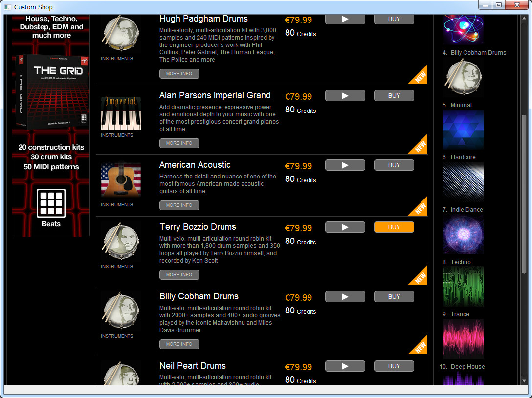Open the Techno green circuit thumbnail
This screenshot has width=532, height=398.
coord(463,287)
